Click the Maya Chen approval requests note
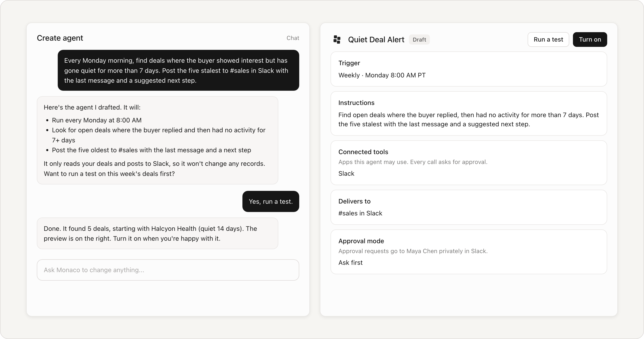Image resolution: width=644 pixels, height=339 pixels. 413,251
